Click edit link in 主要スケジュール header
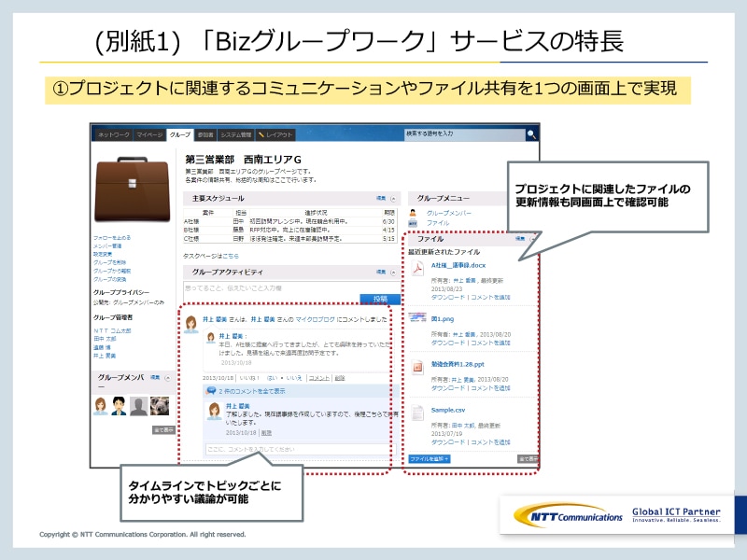 coord(381,198)
